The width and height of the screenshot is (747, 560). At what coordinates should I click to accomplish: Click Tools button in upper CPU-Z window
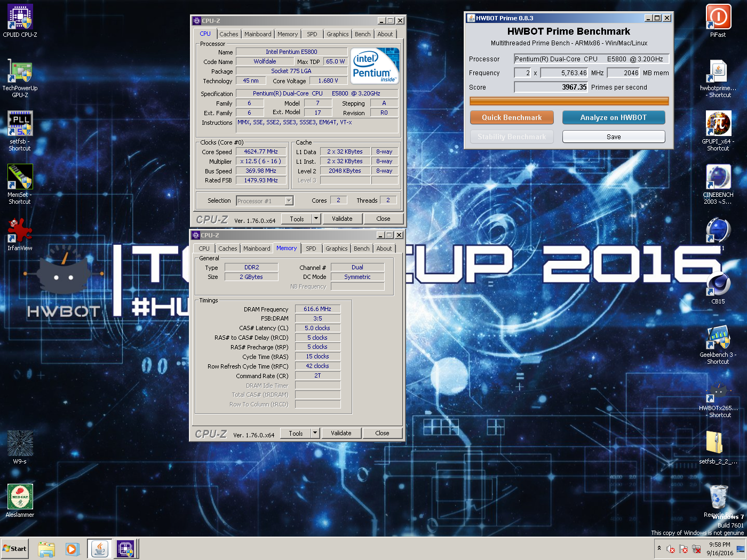[x=297, y=219]
